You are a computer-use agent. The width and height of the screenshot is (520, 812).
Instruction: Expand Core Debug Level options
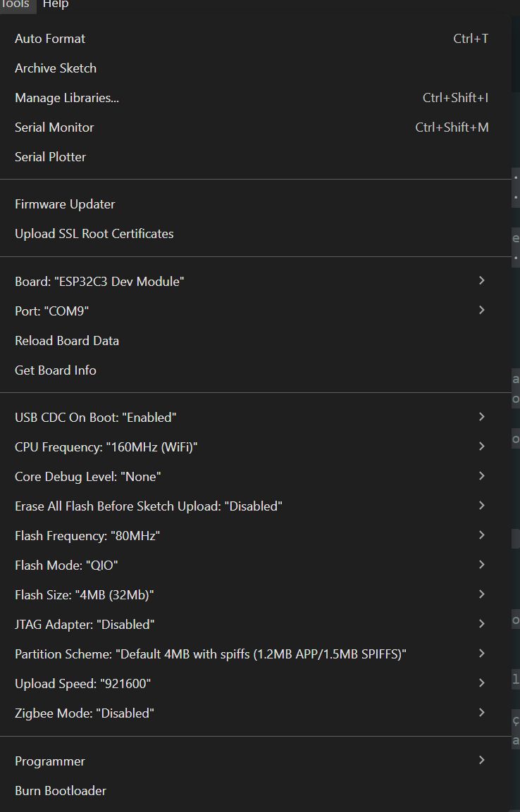pyautogui.click(x=87, y=477)
